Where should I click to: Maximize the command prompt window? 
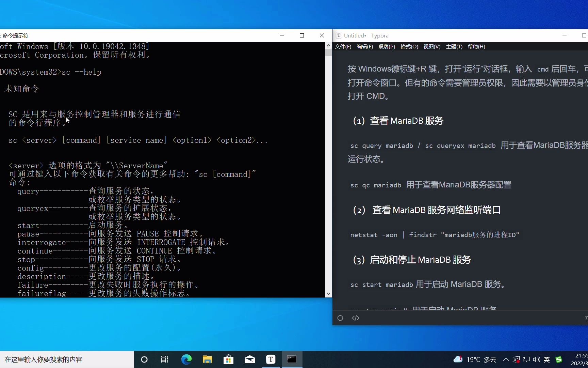coord(302,35)
